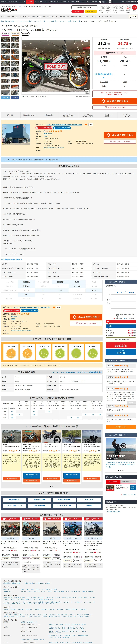Click the orange 口コミをもっと見る button
The height and width of the screenshot is (644, 138).
tap(121, 427)
